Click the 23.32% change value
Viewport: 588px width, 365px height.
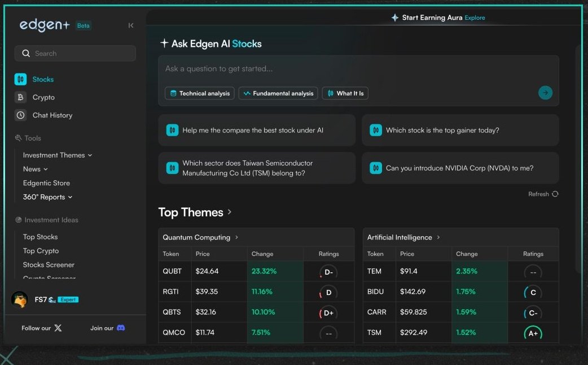(264, 271)
